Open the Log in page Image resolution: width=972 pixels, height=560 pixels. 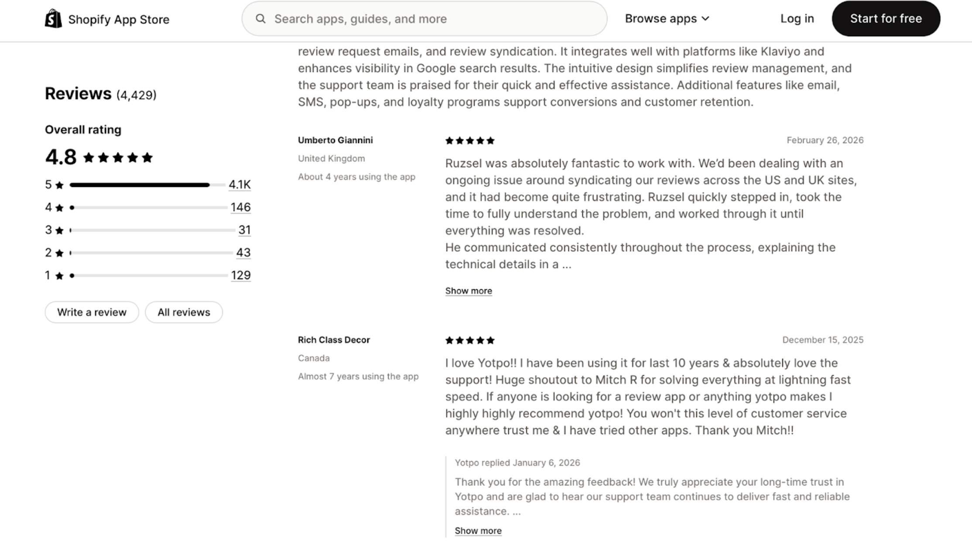(797, 19)
